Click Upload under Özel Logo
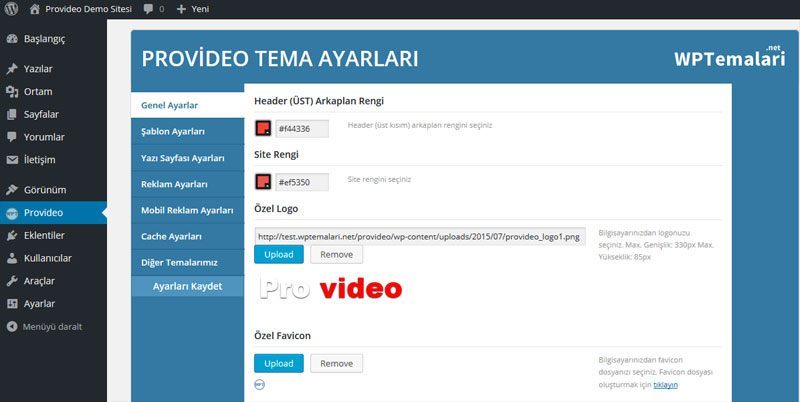The image size is (800, 402). coord(279,255)
